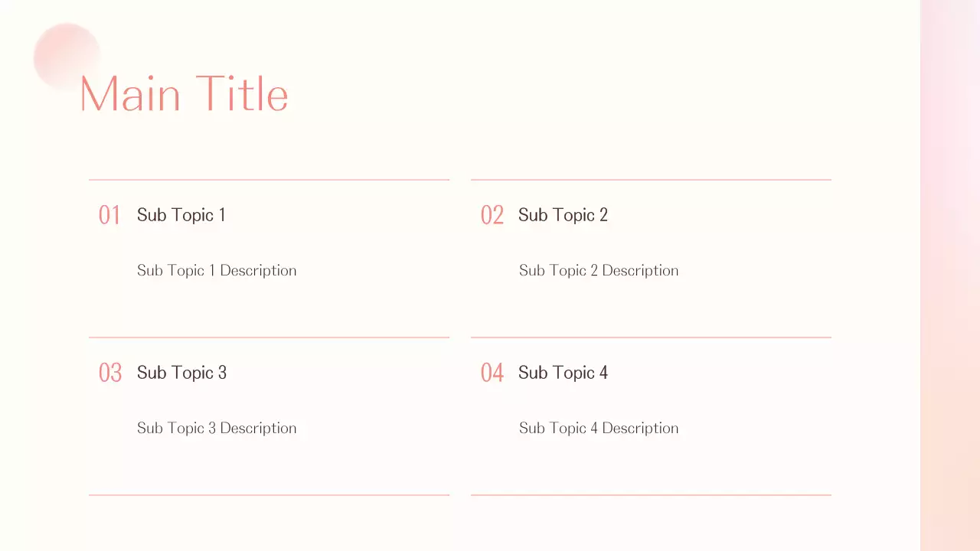Click the pink gradient strip on right edge
This screenshot has width=980, height=551.
click(950, 275)
